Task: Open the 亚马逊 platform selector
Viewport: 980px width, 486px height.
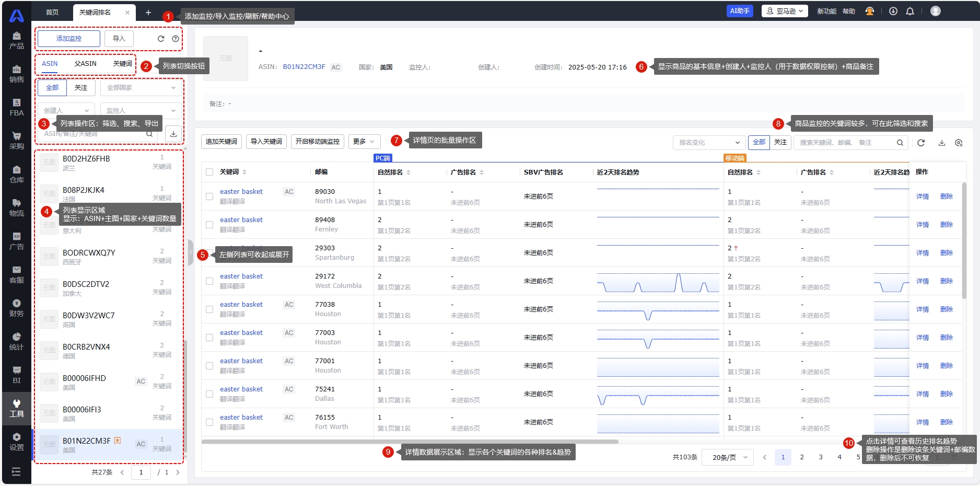Action: (x=785, y=11)
